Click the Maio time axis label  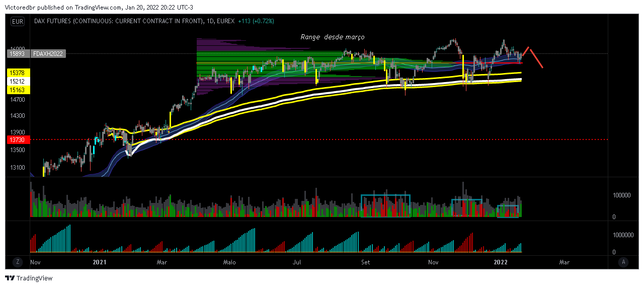[229, 262]
